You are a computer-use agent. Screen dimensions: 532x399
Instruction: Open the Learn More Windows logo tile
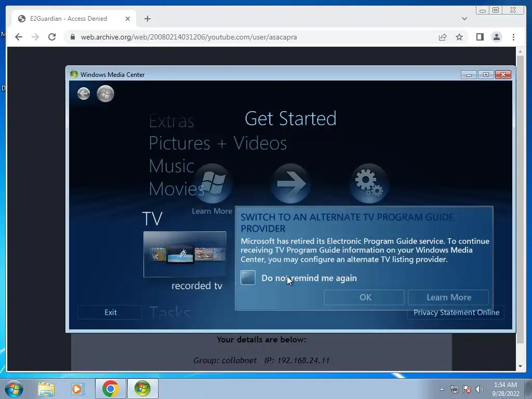point(212,183)
